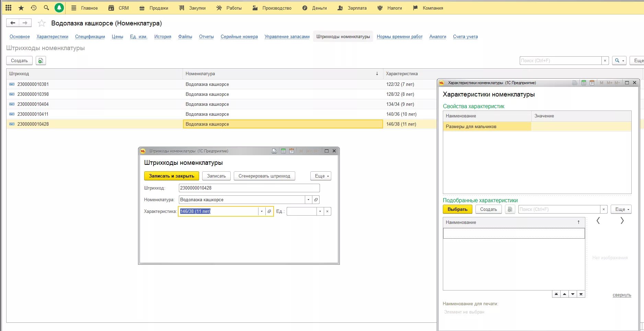644x331 pixels.
Task: Click Создать above the barcode list
Action: pos(19,61)
